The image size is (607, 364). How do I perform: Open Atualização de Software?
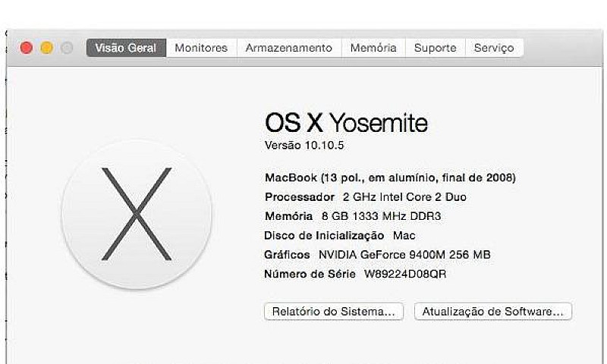click(492, 312)
